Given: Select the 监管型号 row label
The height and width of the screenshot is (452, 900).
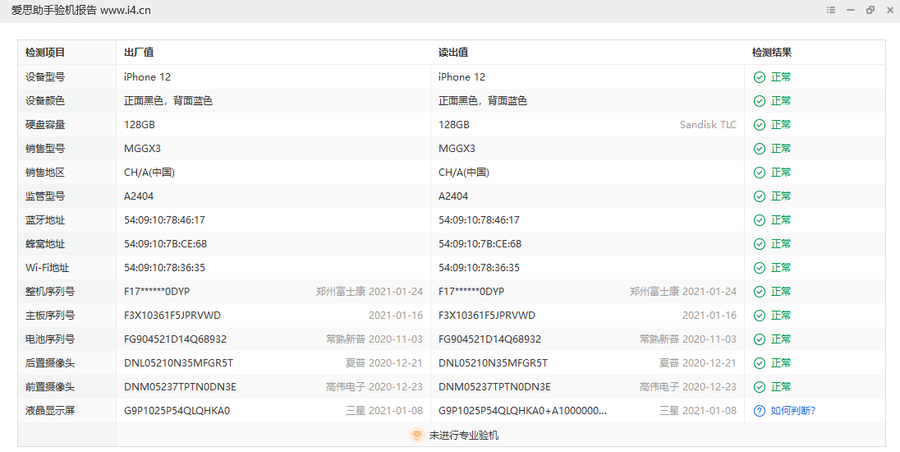Looking at the screenshot, I should (x=45, y=196).
